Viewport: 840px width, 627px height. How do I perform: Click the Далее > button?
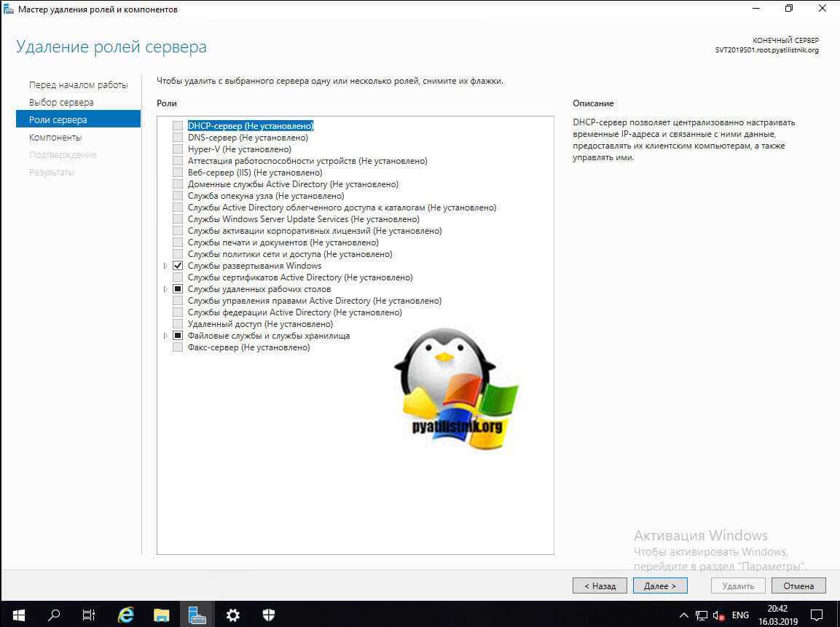click(x=659, y=585)
